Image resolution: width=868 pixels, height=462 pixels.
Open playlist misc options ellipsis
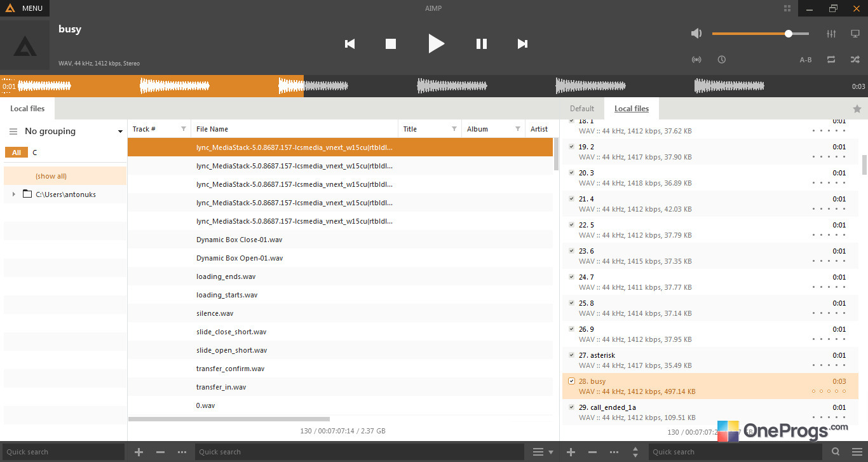tap(614, 452)
